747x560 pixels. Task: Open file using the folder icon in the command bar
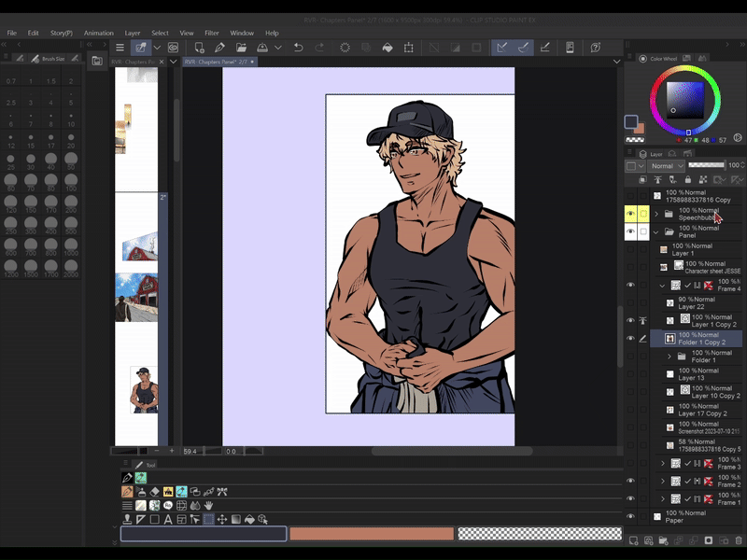[241, 47]
